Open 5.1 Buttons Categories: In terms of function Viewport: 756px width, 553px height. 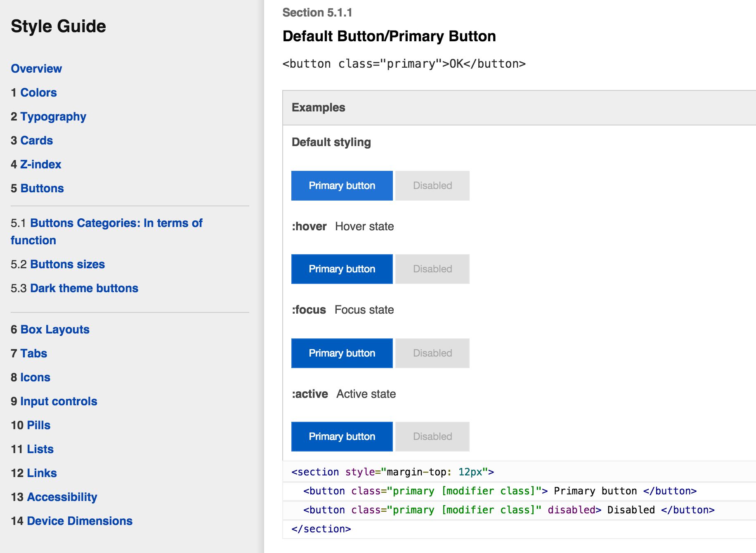106,232
